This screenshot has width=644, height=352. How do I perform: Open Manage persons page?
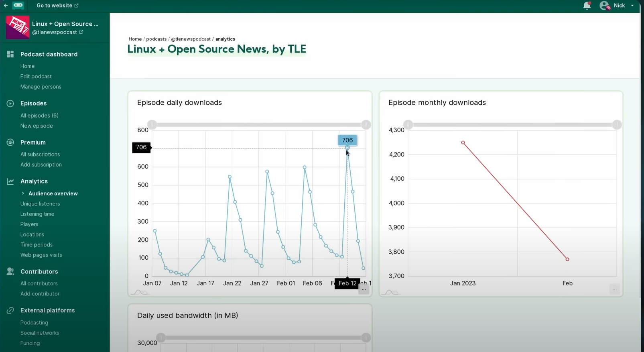41,87
